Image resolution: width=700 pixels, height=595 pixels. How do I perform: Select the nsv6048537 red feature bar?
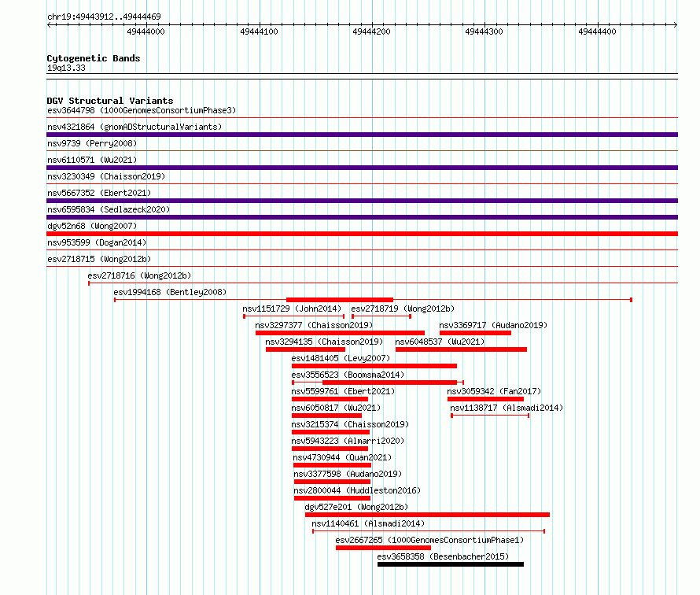point(461,349)
